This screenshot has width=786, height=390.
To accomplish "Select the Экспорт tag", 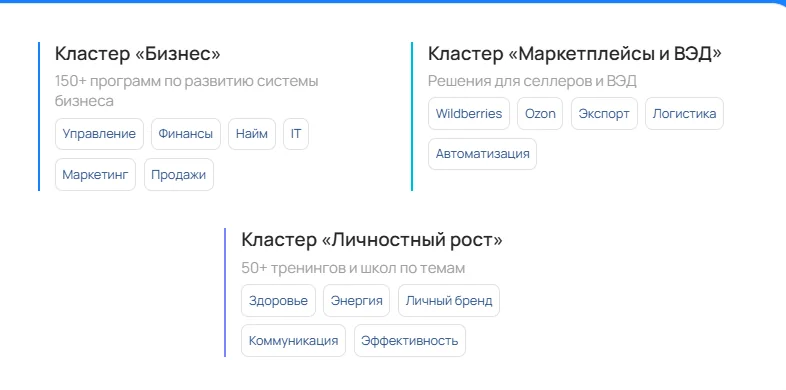I will point(604,113).
